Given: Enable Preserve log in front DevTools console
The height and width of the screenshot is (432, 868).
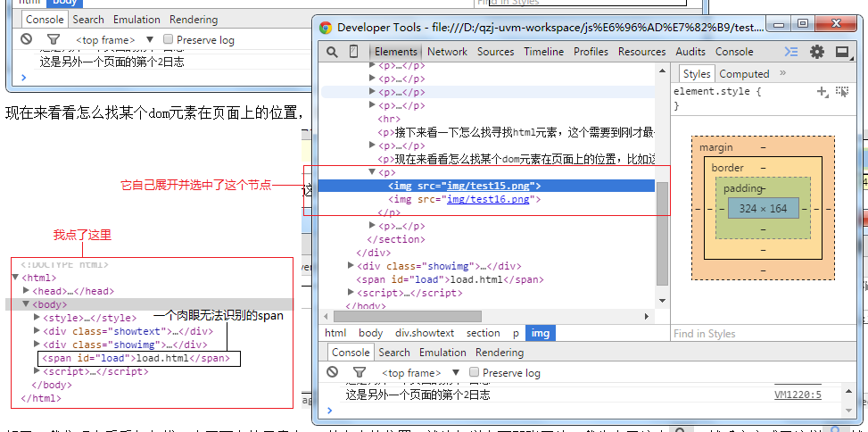Looking at the screenshot, I should 474,372.
